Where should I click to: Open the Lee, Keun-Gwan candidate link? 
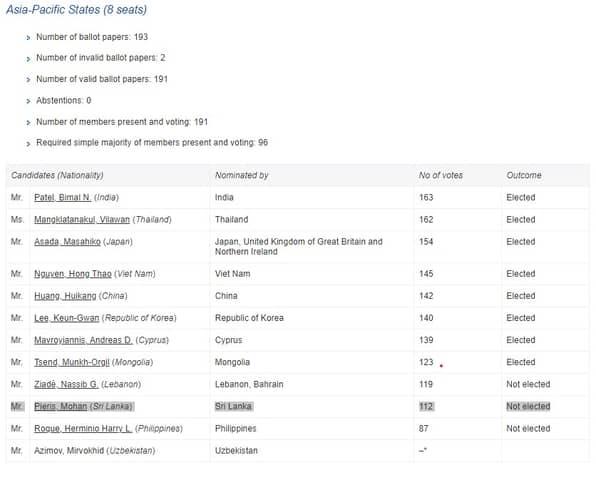[x=67, y=318]
